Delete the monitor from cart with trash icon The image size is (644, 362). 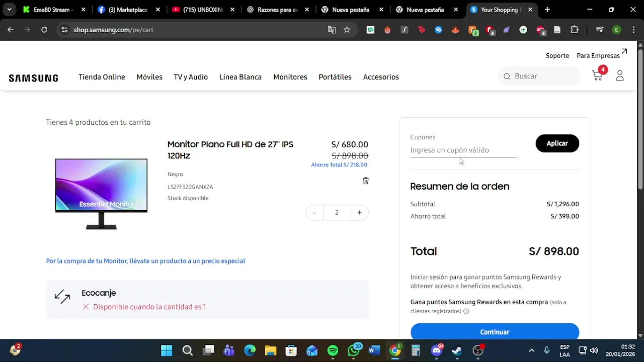coord(366,180)
